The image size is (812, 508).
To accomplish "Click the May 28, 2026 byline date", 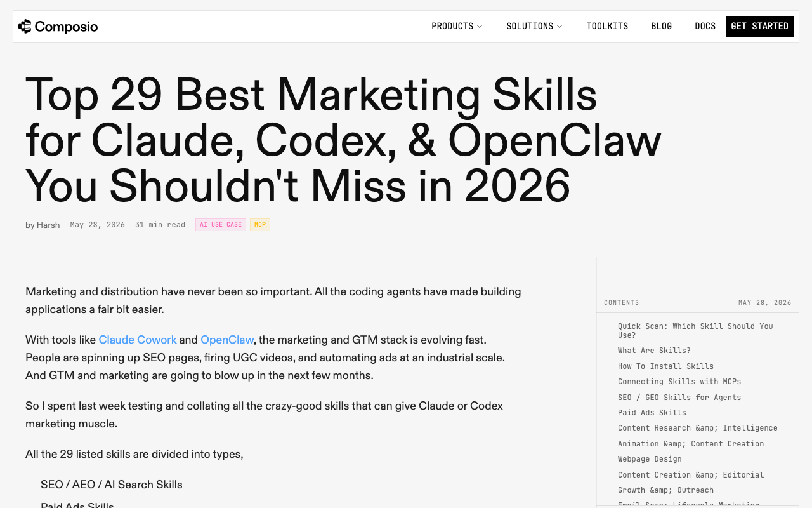I will [x=97, y=225].
